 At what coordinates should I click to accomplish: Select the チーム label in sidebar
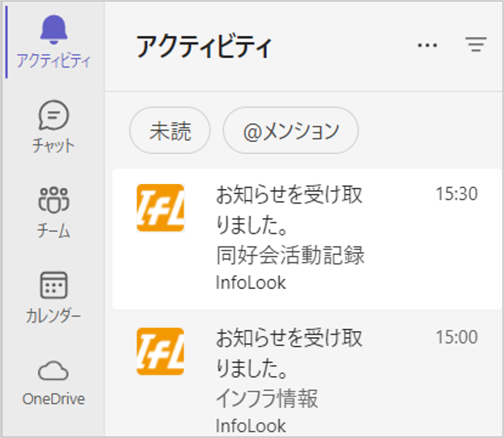coord(53,231)
